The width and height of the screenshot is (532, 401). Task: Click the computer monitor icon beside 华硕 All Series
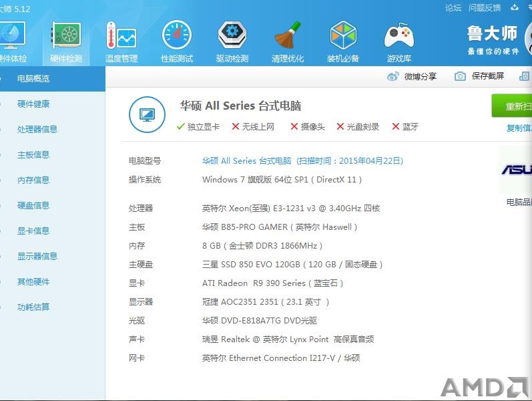click(x=148, y=114)
